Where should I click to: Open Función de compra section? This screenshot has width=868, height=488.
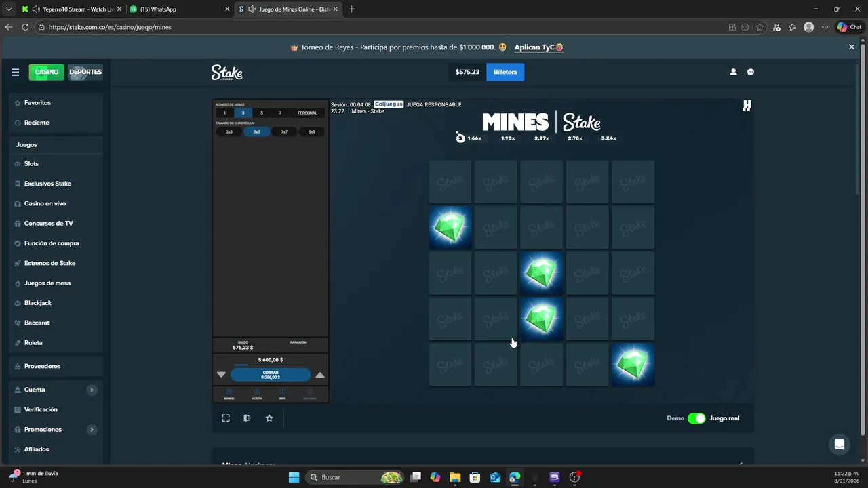(x=56, y=243)
